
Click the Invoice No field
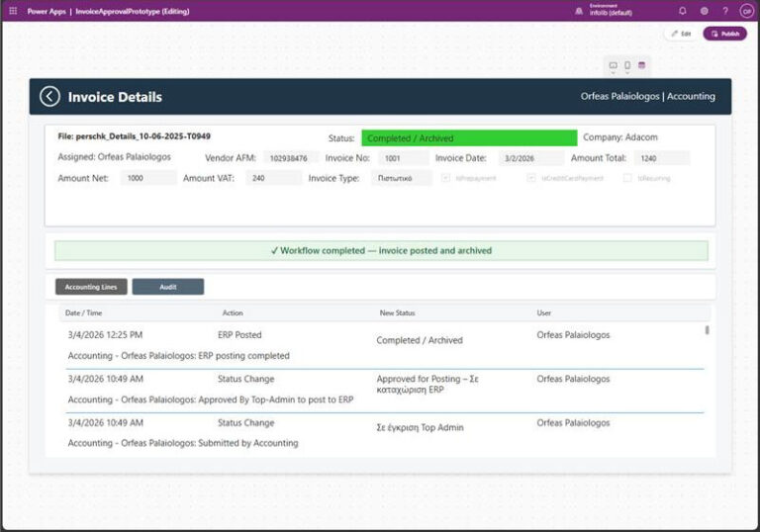pyautogui.click(x=404, y=158)
